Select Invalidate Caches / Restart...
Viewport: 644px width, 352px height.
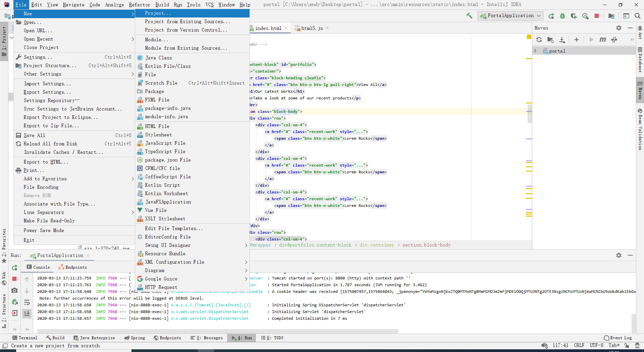[74, 152]
